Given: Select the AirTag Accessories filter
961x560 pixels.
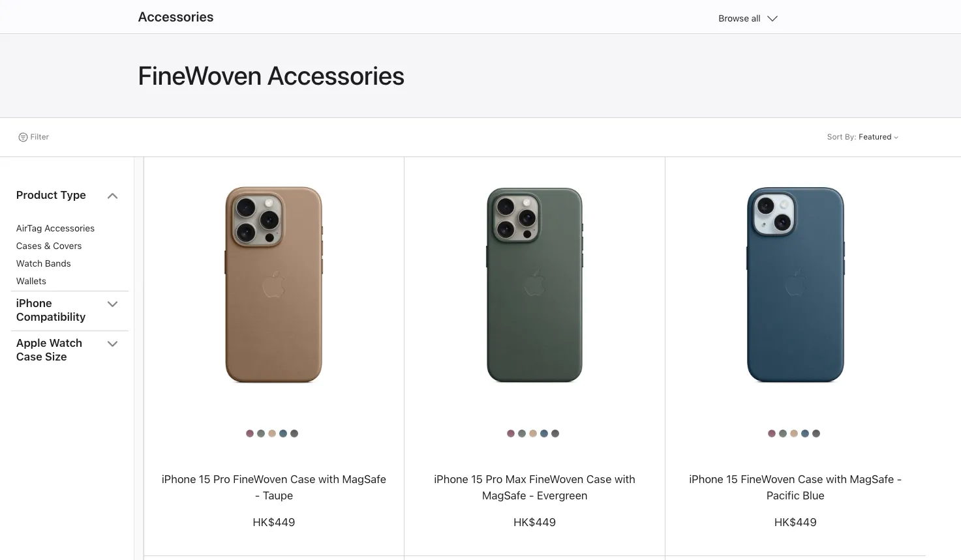Looking at the screenshot, I should (x=55, y=228).
